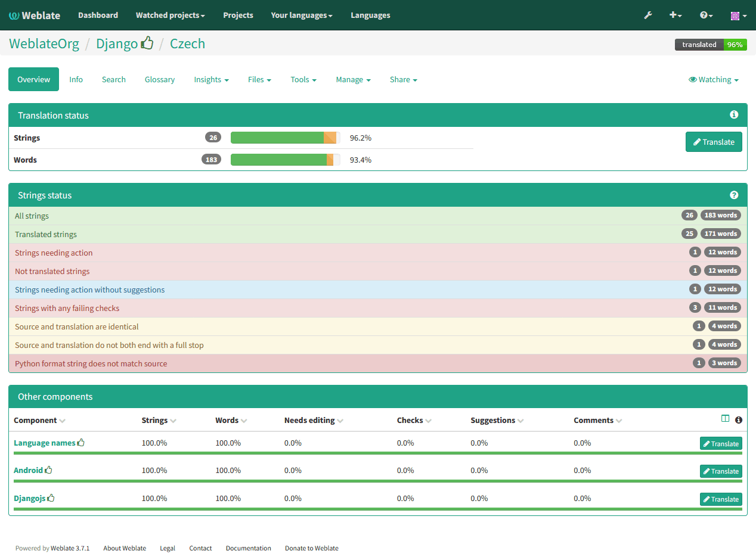Sort by Words column header
Screen dimensions: 756x560
point(231,420)
